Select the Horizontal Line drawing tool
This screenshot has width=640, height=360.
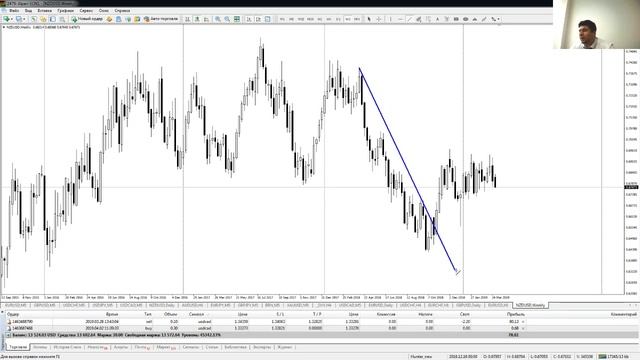click(400, 19)
